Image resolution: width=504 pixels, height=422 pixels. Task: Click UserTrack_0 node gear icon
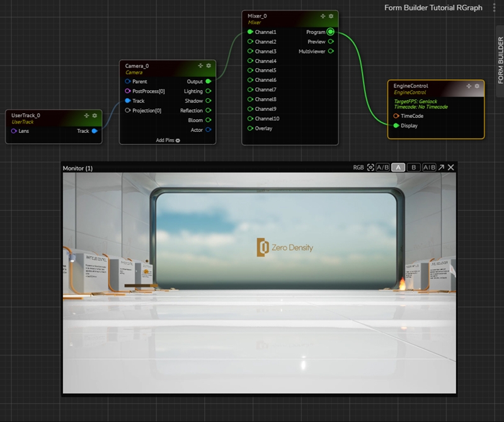tap(94, 116)
